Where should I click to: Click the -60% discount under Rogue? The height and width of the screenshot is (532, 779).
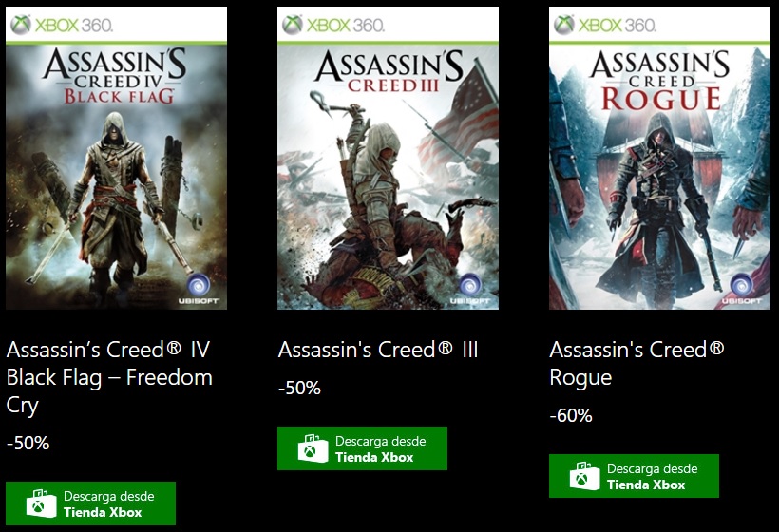tap(571, 415)
